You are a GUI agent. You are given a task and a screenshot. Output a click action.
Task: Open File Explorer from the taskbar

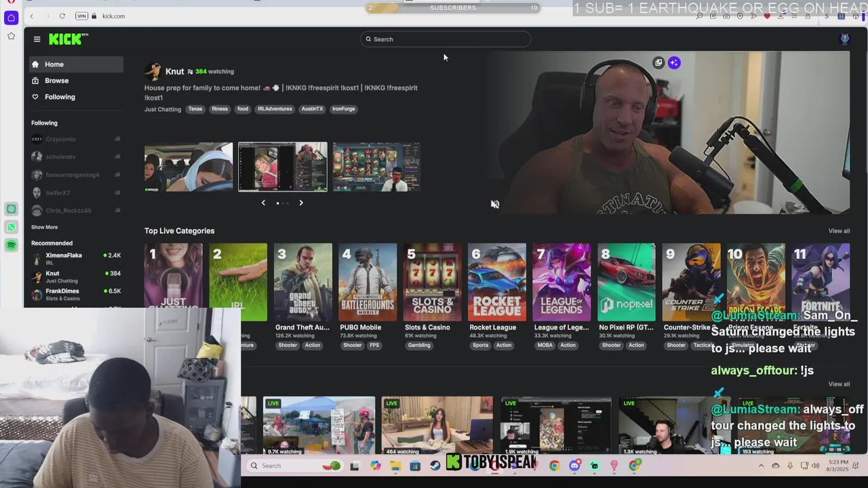tap(395, 466)
